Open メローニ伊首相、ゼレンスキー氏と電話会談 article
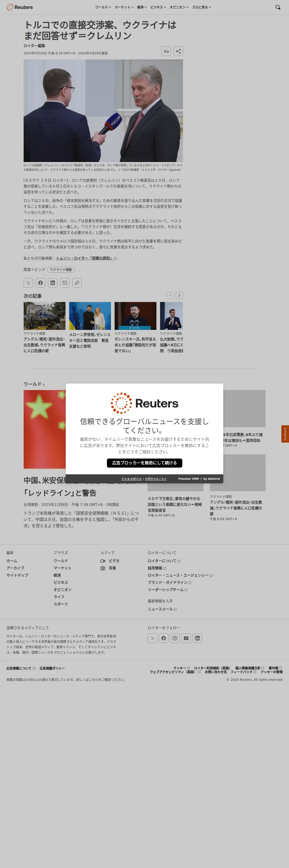The width and height of the screenshot is (289, 868). coord(90,340)
